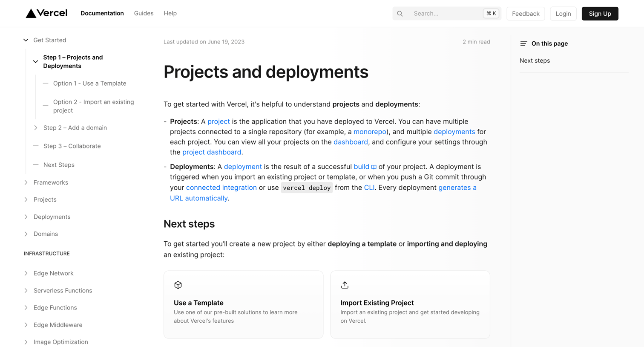Open the Import Existing Project card
Viewport: 644px width, 347px height.
point(410,304)
